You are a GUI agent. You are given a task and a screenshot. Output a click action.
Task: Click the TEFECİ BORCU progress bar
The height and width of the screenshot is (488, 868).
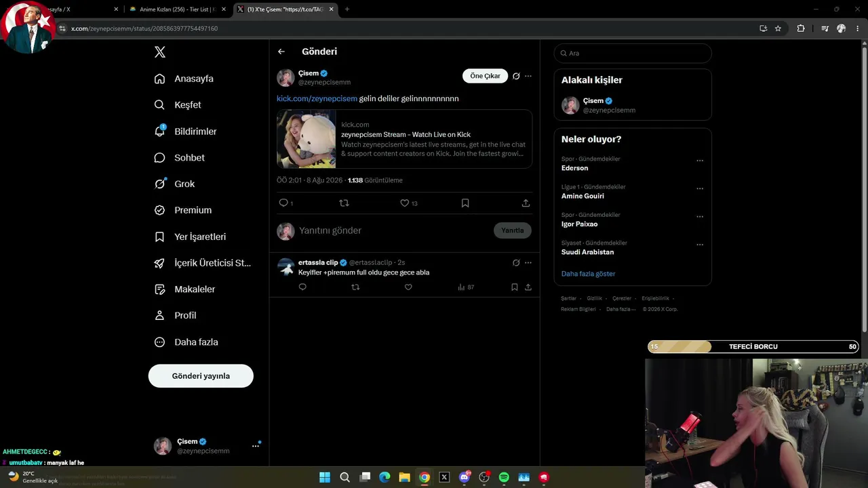(x=753, y=347)
